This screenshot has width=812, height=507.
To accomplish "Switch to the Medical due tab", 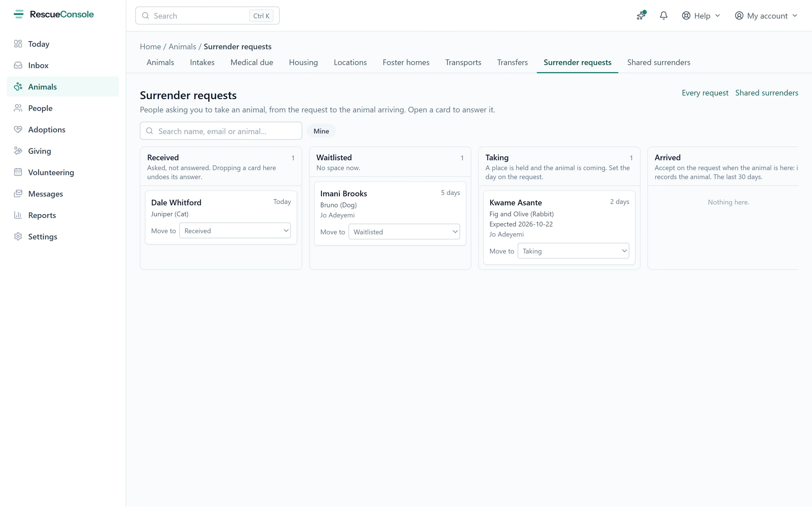I will (x=252, y=62).
